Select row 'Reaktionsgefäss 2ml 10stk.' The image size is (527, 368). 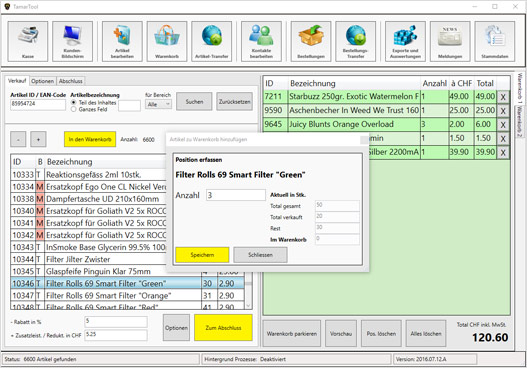click(89, 175)
